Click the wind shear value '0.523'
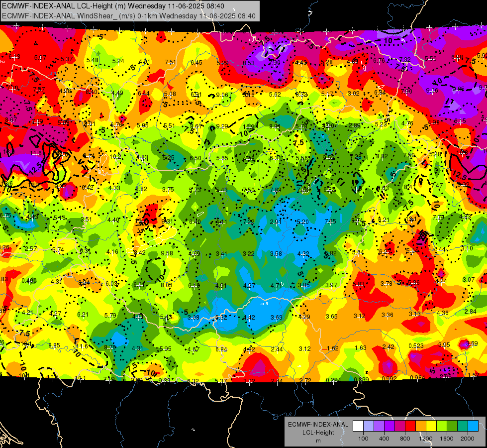This screenshot has height=448, width=487. pos(416,346)
